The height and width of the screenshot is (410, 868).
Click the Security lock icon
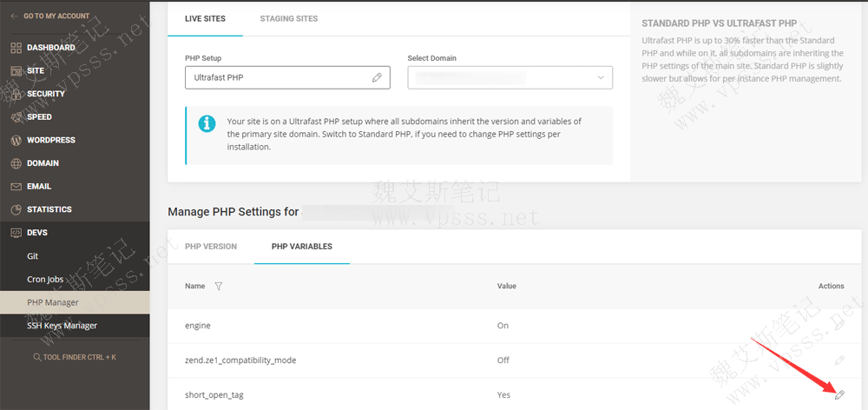pos(16,94)
